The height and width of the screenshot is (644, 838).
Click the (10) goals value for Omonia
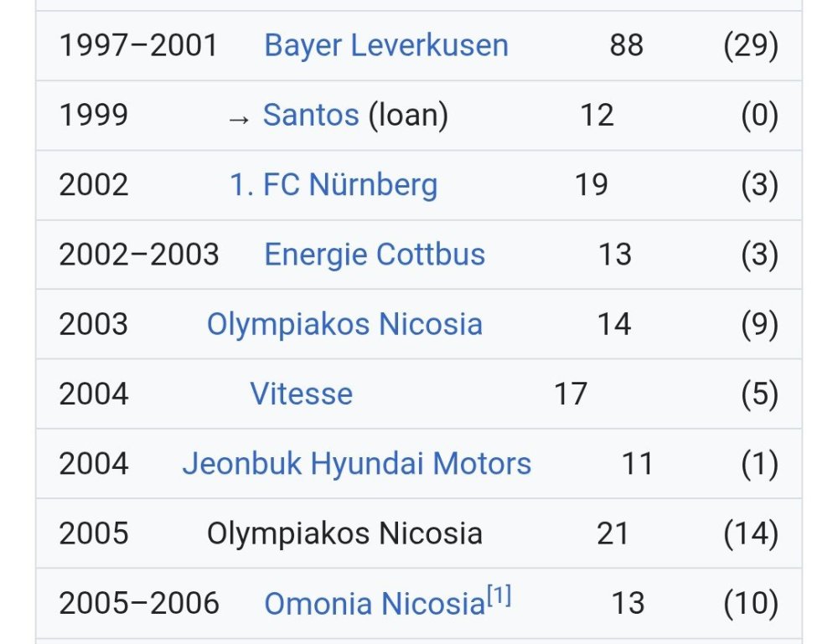coord(750,604)
